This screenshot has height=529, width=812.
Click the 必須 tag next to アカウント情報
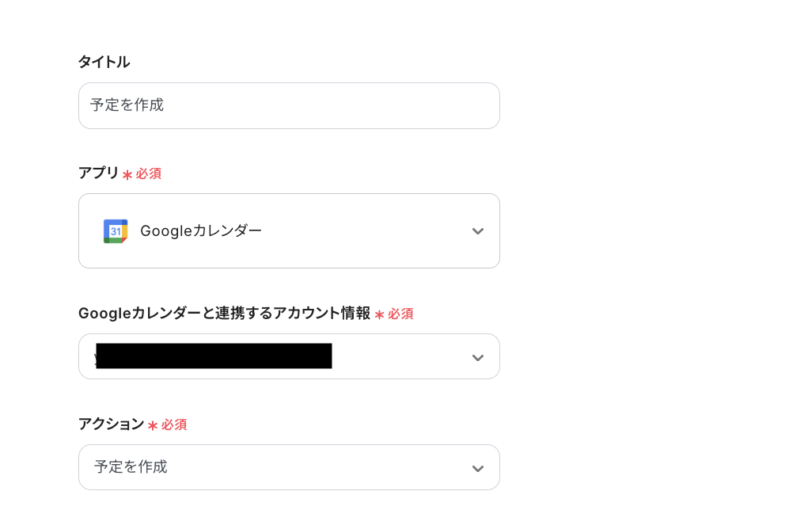[x=400, y=314]
